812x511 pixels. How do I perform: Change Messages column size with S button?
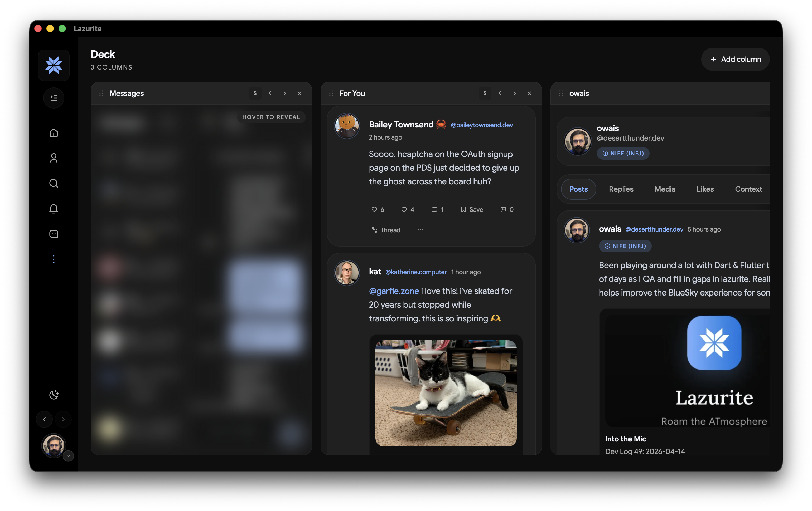pos(255,93)
